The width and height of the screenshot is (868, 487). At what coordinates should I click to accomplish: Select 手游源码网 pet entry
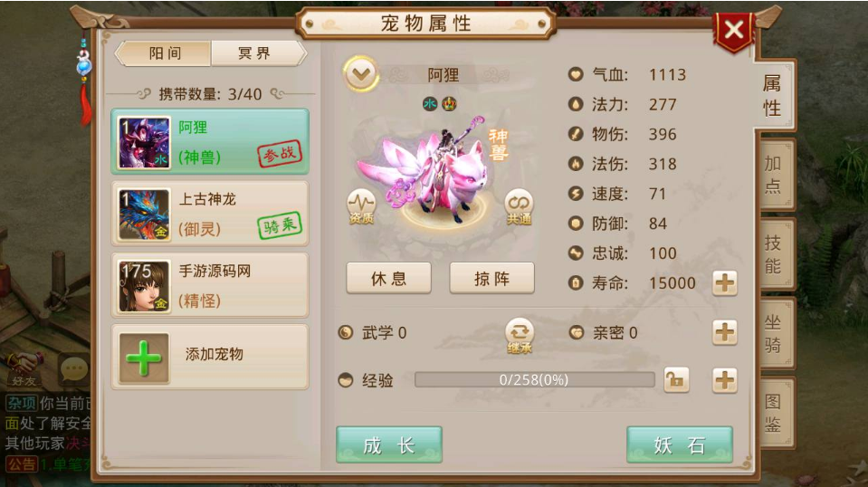(x=210, y=285)
